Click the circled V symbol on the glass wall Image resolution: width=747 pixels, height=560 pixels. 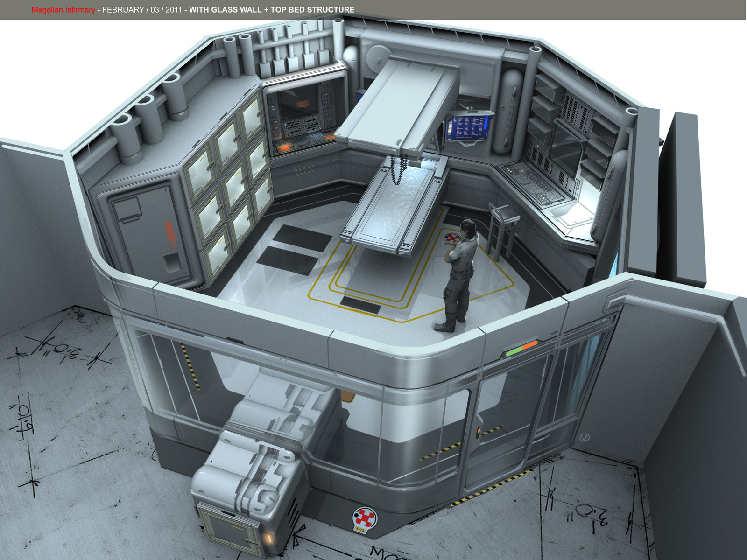pyautogui.click(x=584, y=437)
